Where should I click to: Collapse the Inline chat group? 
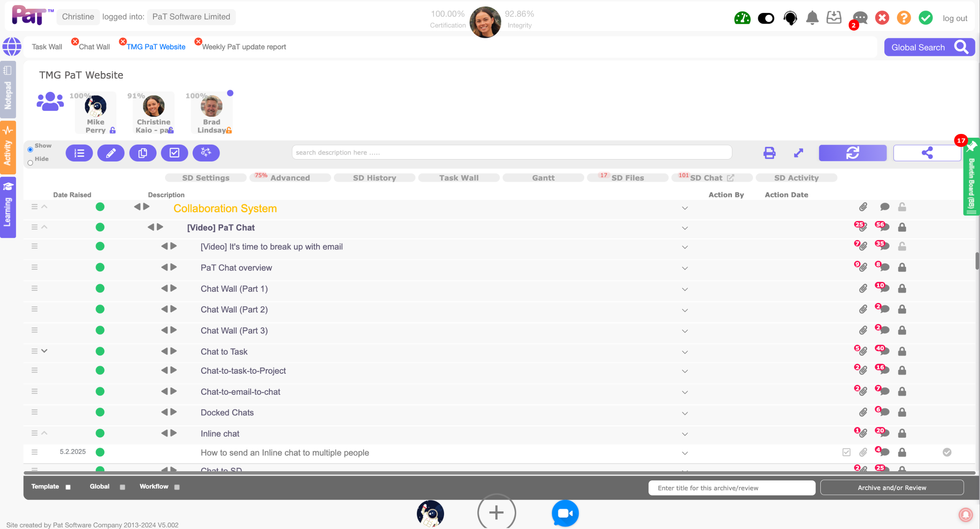(x=44, y=433)
